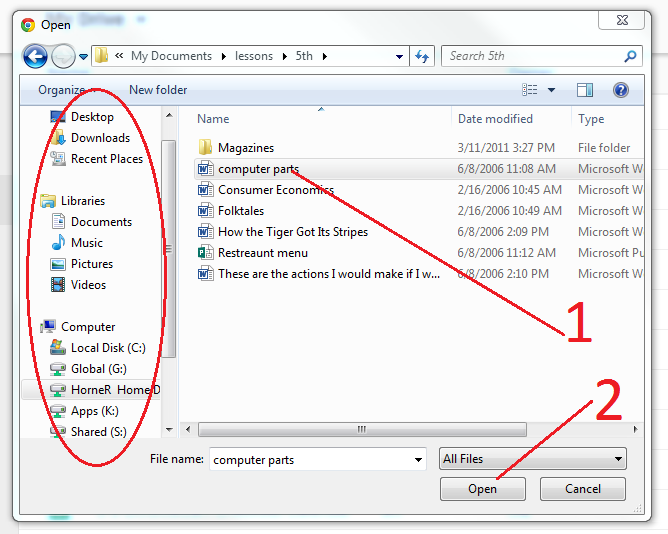
Task: Click date 3/11/2011 3:27 PM
Action: 506,148
